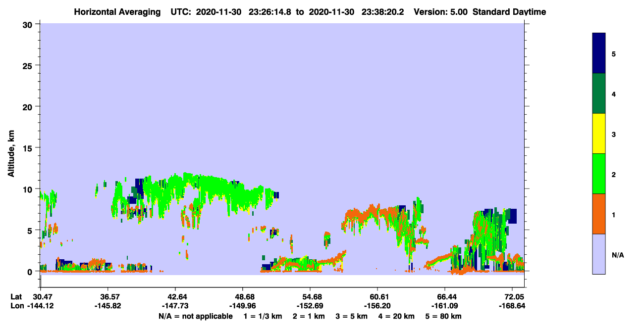Click the longitude value -161.09
644x330 pixels.
(x=445, y=306)
